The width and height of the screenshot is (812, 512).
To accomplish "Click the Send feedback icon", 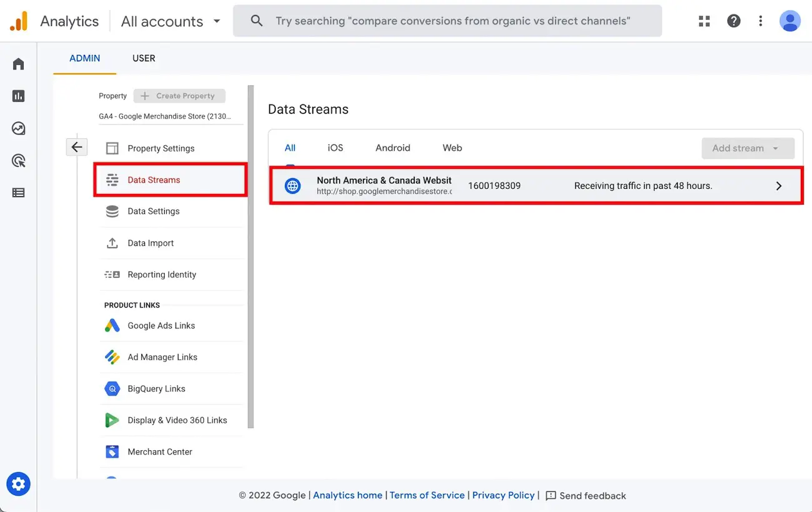I will pyautogui.click(x=551, y=496).
